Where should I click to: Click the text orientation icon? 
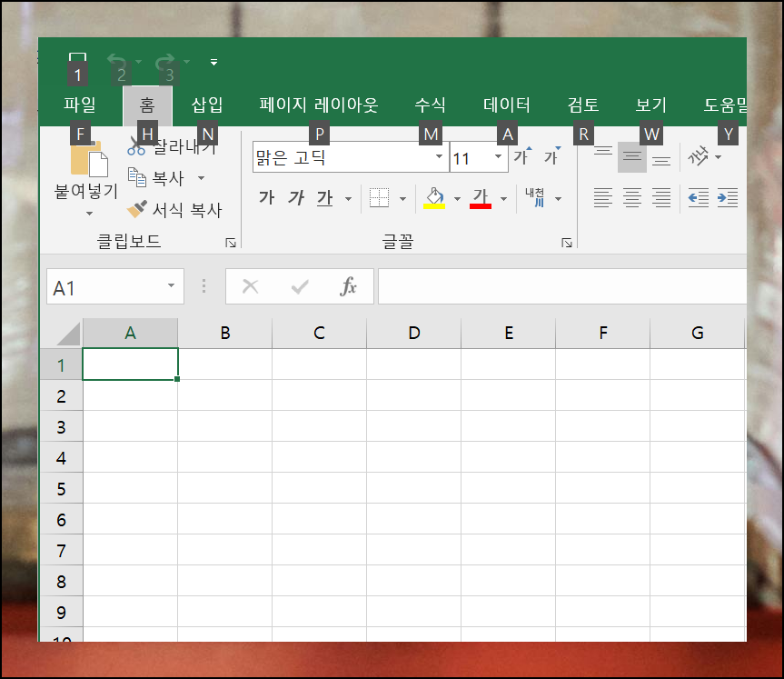click(x=699, y=156)
